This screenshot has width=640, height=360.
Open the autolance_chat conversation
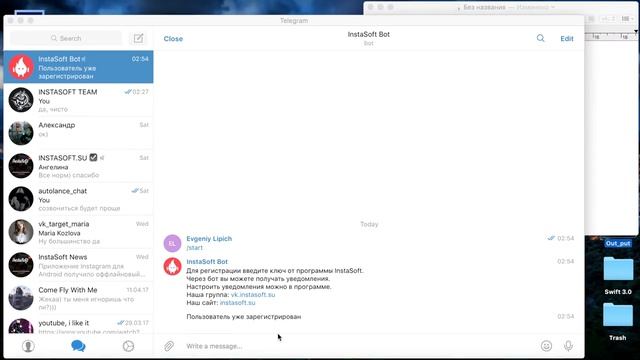coord(78,199)
